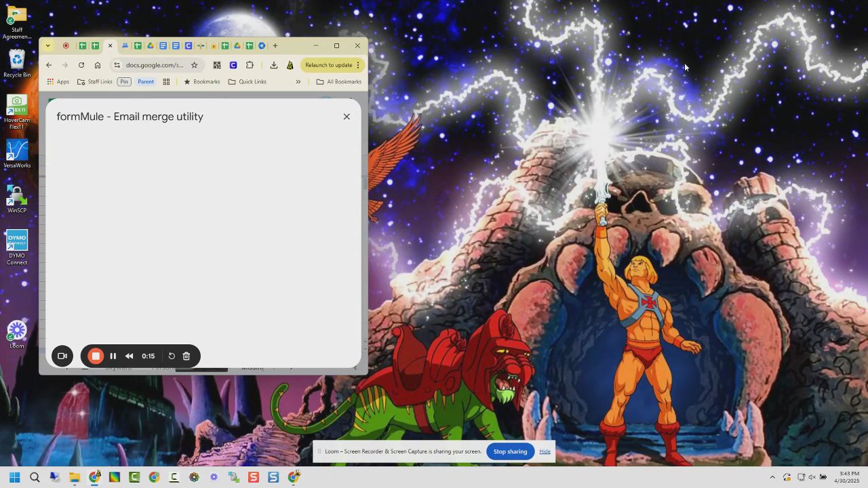Open Staff Agreement desktop folder
This screenshot has height=488, width=868.
click(17, 22)
